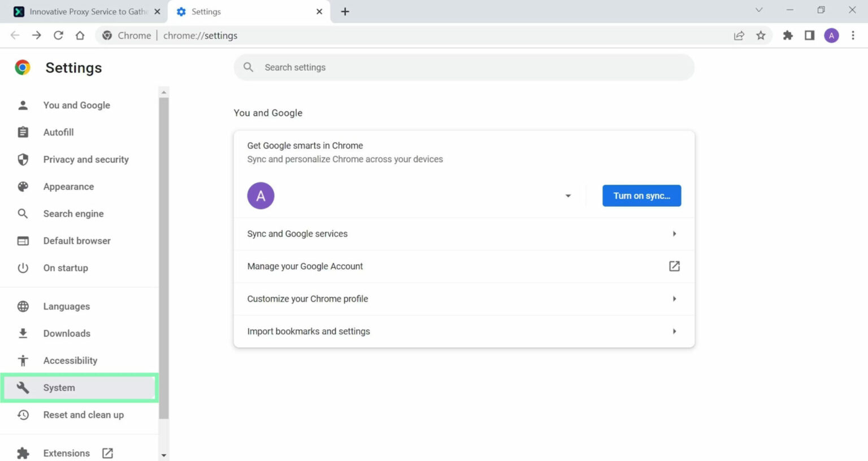Screen dimensions: 868x461
Task: Click the System wrench icon
Action: pyautogui.click(x=23, y=388)
